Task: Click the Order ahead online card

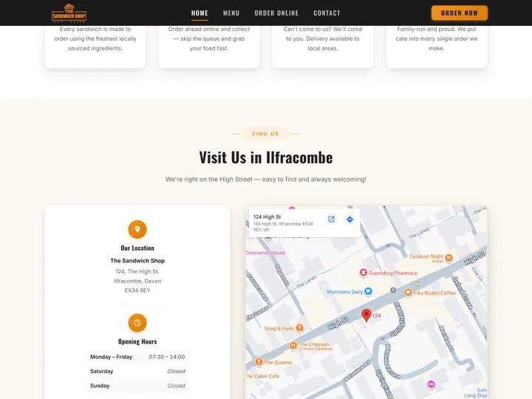Action: [209, 45]
